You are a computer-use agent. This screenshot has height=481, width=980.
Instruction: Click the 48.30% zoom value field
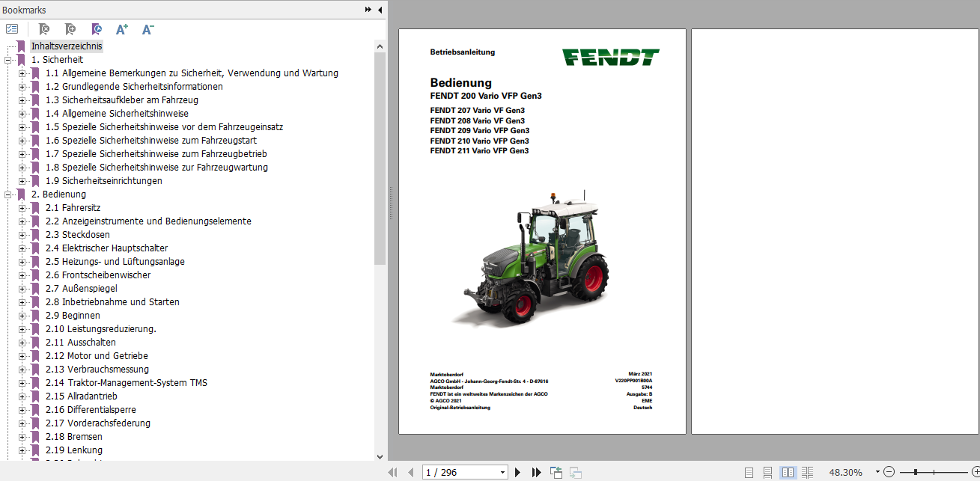(847, 472)
